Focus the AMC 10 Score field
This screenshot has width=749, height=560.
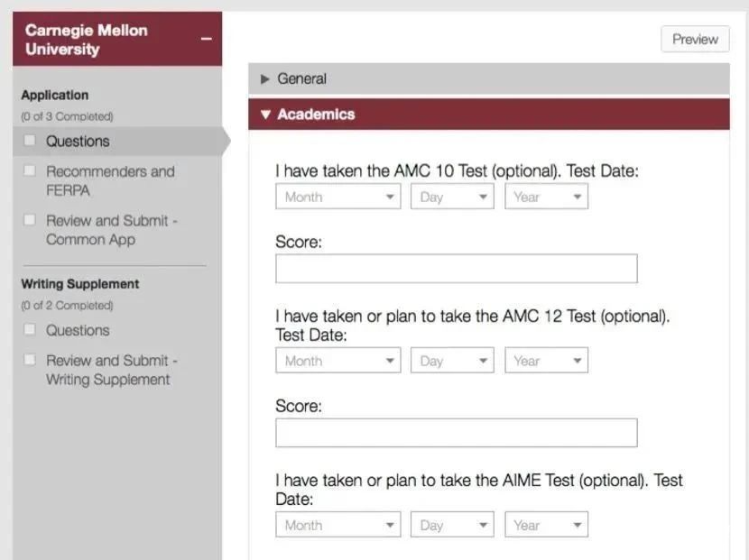tap(457, 269)
